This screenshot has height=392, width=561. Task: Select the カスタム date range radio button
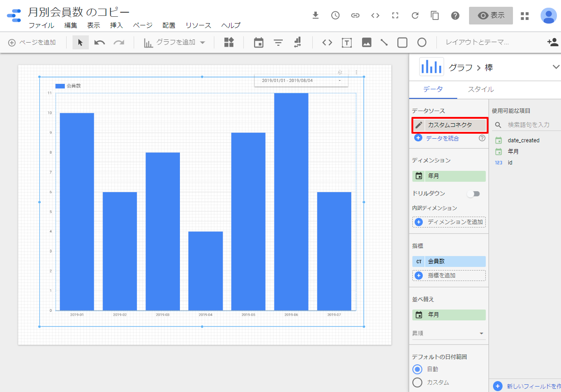point(418,382)
